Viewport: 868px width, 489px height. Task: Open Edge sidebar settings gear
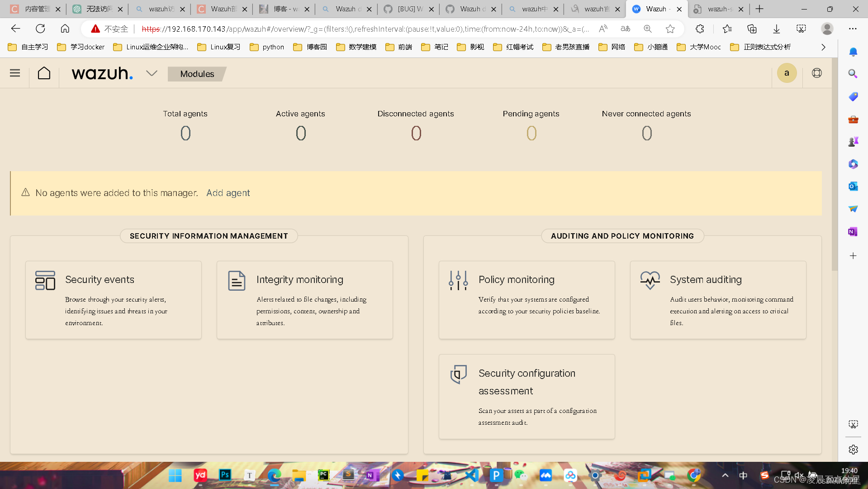click(x=853, y=450)
